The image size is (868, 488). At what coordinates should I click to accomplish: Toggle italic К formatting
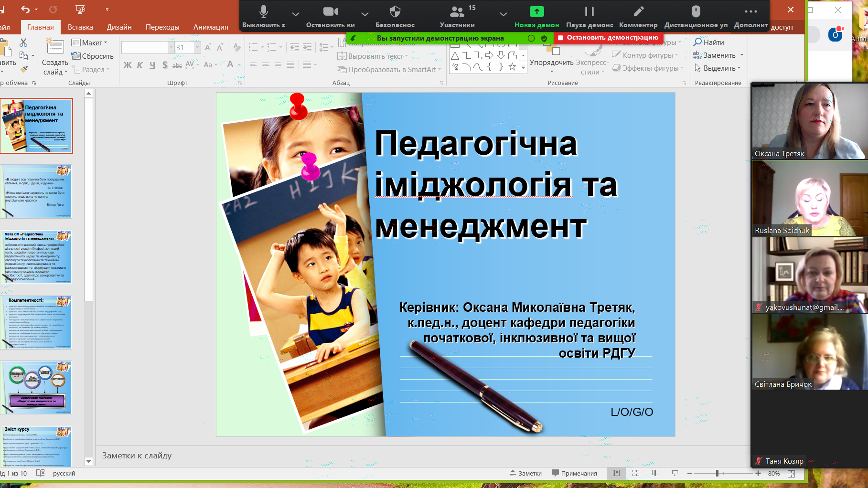point(140,65)
